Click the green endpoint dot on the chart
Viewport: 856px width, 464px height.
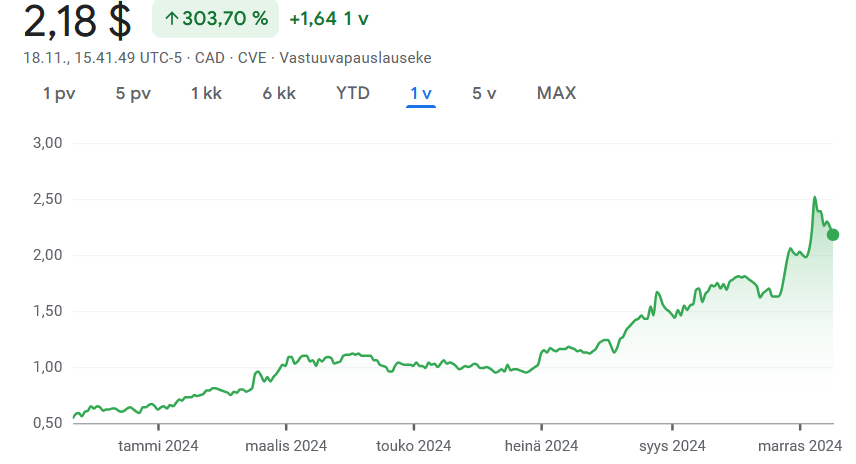[833, 235]
